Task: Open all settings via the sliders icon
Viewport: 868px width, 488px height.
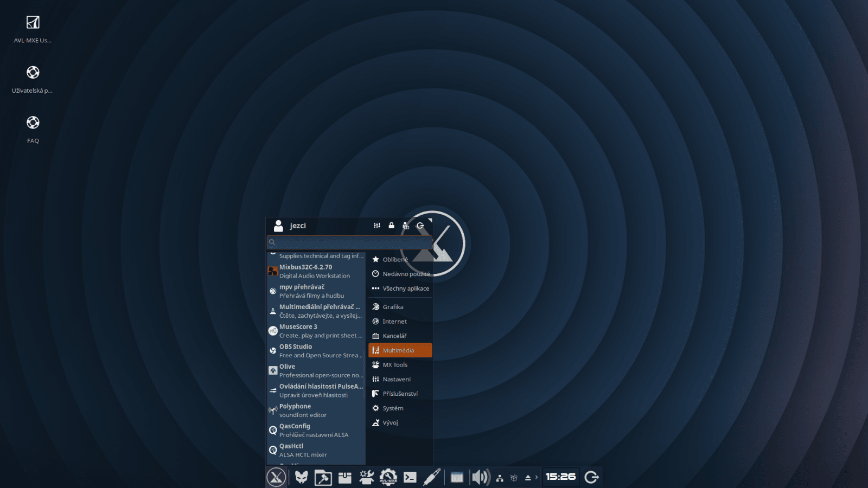Action: tap(377, 225)
